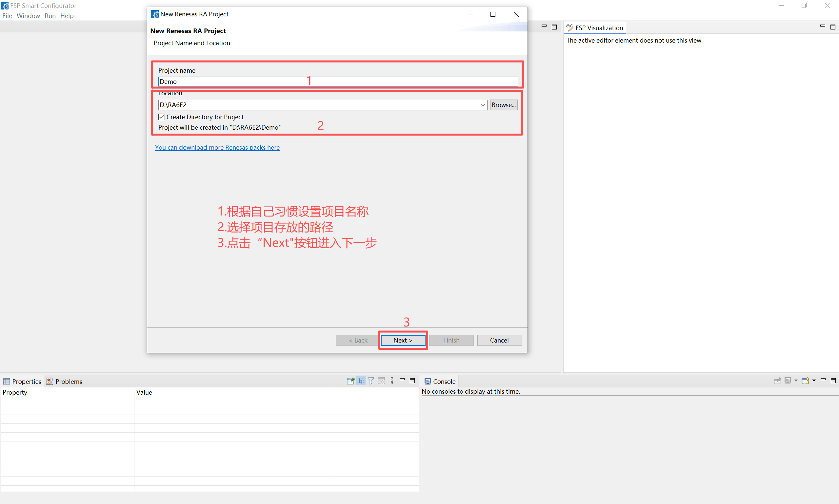This screenshot has width=839, height=504.
Task: Toggle Show Categories icon in Properties
Action: (x=361, y=381)
